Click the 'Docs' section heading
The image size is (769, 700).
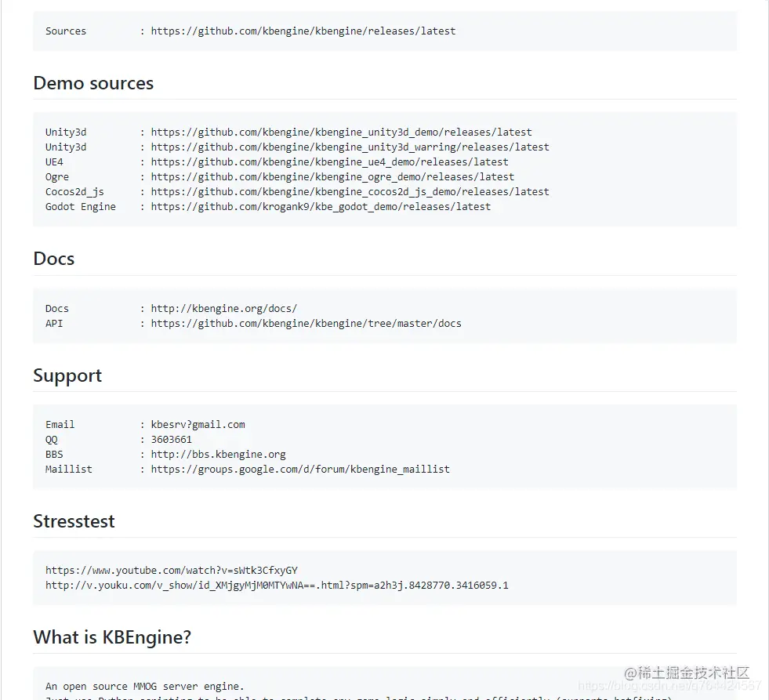pyautogui.click(x=54, y=259)
